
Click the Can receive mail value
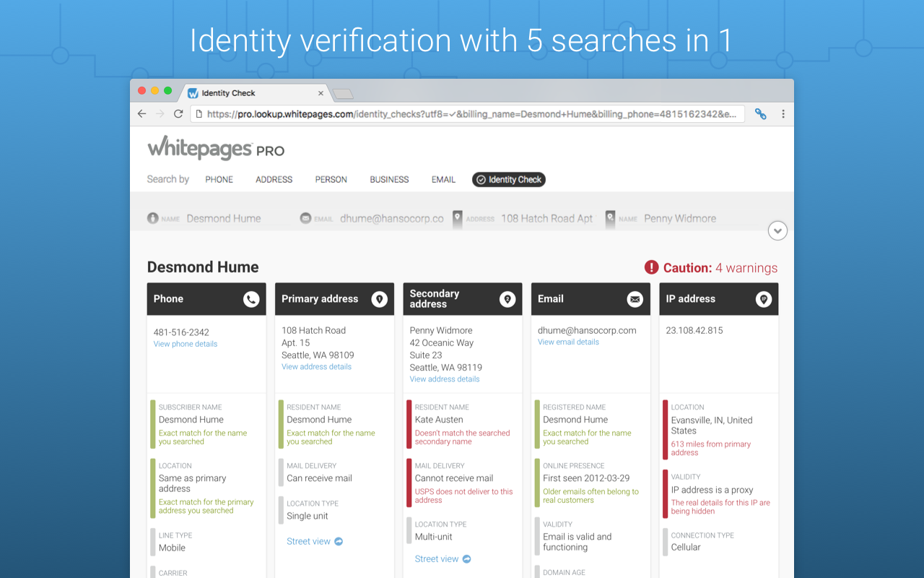(x=320, y=478)
